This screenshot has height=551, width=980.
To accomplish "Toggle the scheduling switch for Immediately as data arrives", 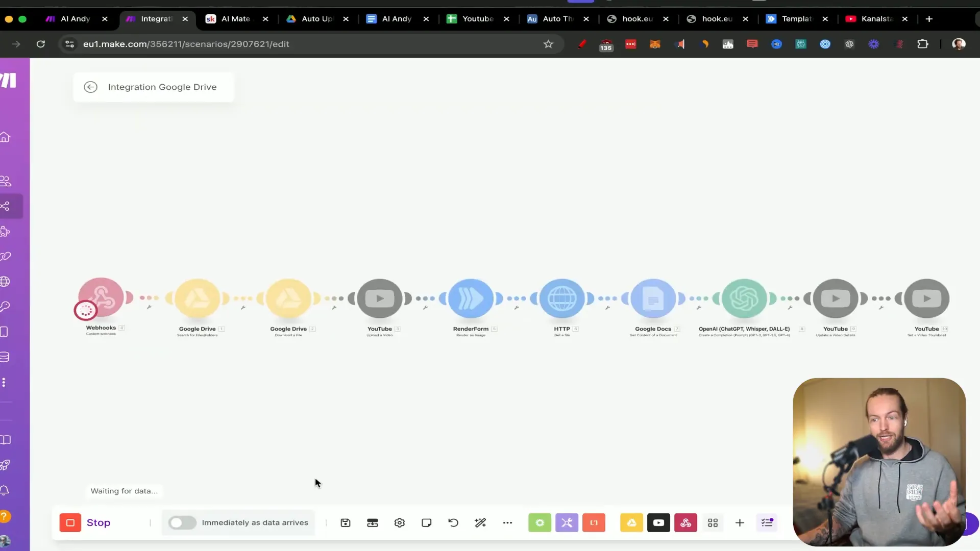I will point(182,522).
